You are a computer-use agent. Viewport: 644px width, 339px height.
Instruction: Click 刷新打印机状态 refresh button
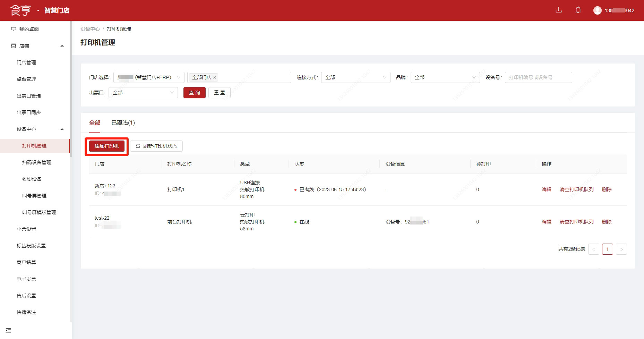click(x=156, y=146)
